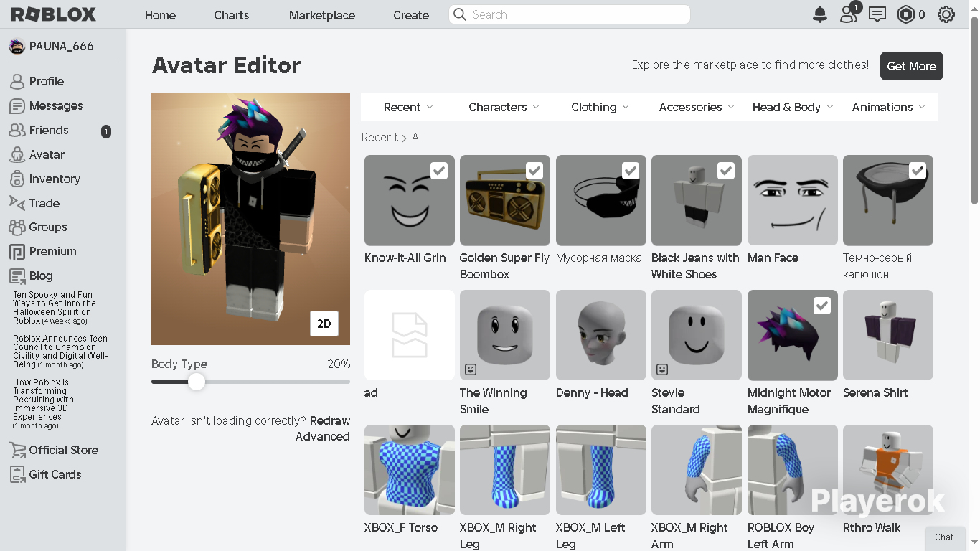Screen dimensions: 980x551
Task: Select the XBOX_M Right Arm thumbnail
Action: [x=697, y=470]
